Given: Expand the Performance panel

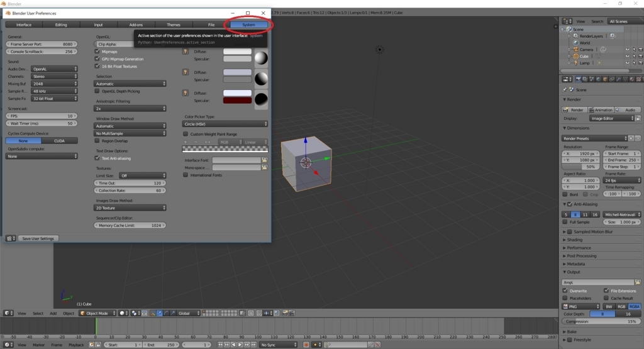Looking at the screenshot, I should (579, 248).
